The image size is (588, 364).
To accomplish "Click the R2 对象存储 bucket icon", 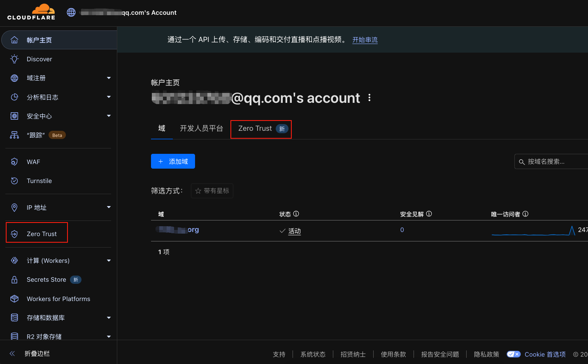I will pos(14,336).
